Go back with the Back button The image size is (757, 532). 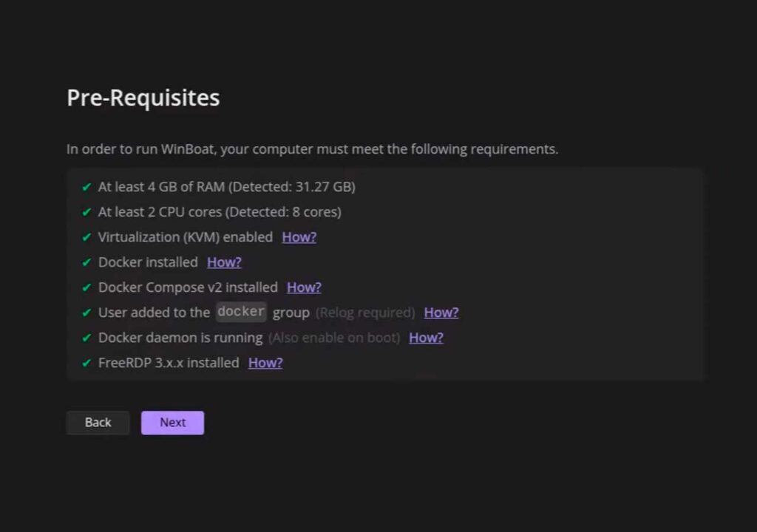pos(98,423)
